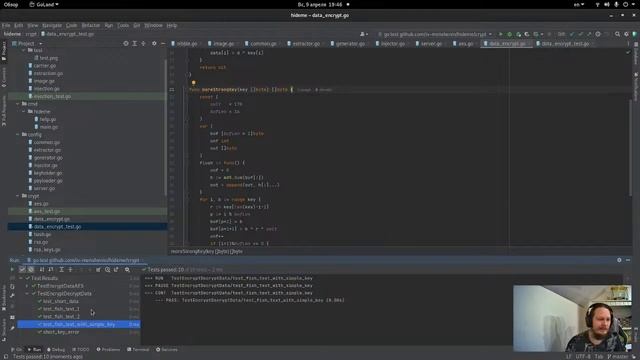The height and width of the screenshot is (360, 640).
Task: Open IDE settings gear near search icon
Action: pos(626,34)
